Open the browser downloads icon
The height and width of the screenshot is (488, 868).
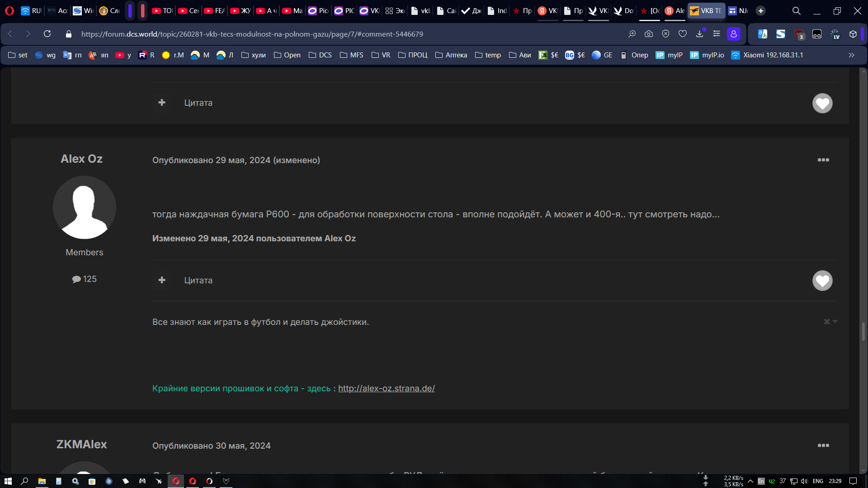[699, 34]
